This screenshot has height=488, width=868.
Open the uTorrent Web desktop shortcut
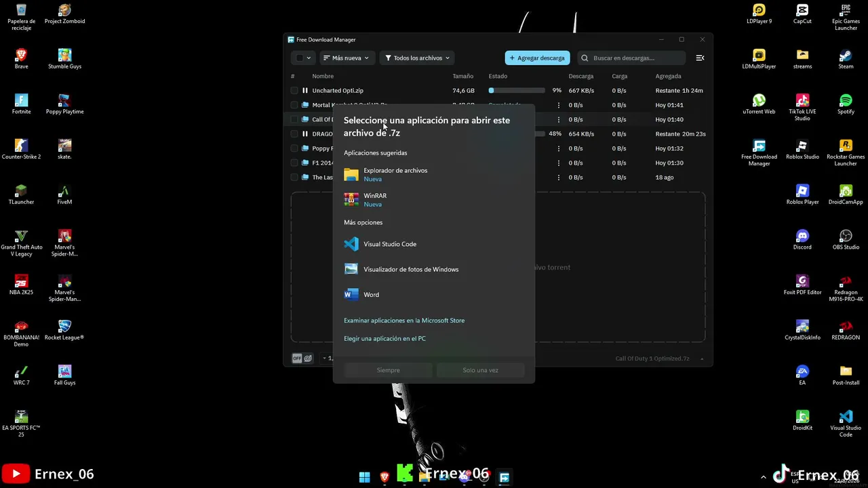pos(759,104)
